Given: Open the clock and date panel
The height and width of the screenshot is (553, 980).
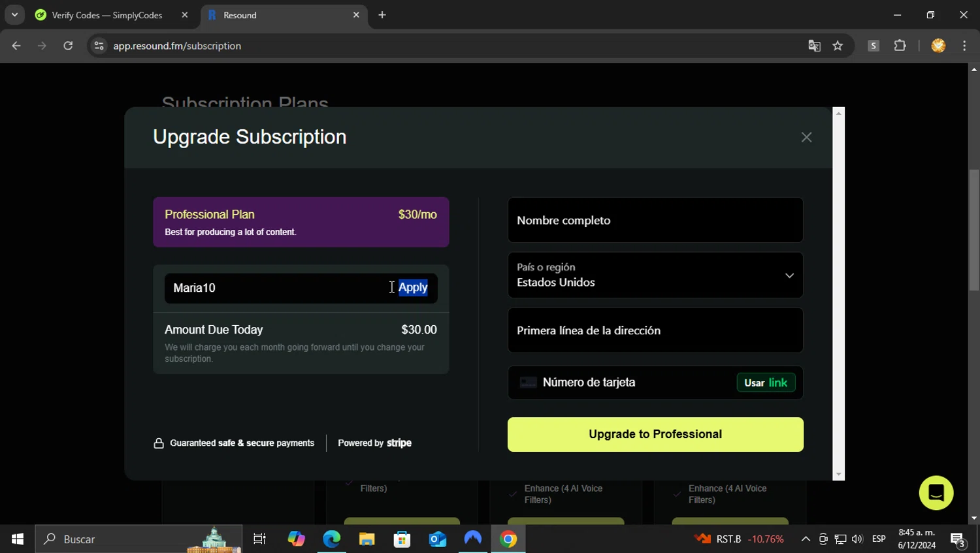Looking at the screenshot, I should [x=917, y=539].
